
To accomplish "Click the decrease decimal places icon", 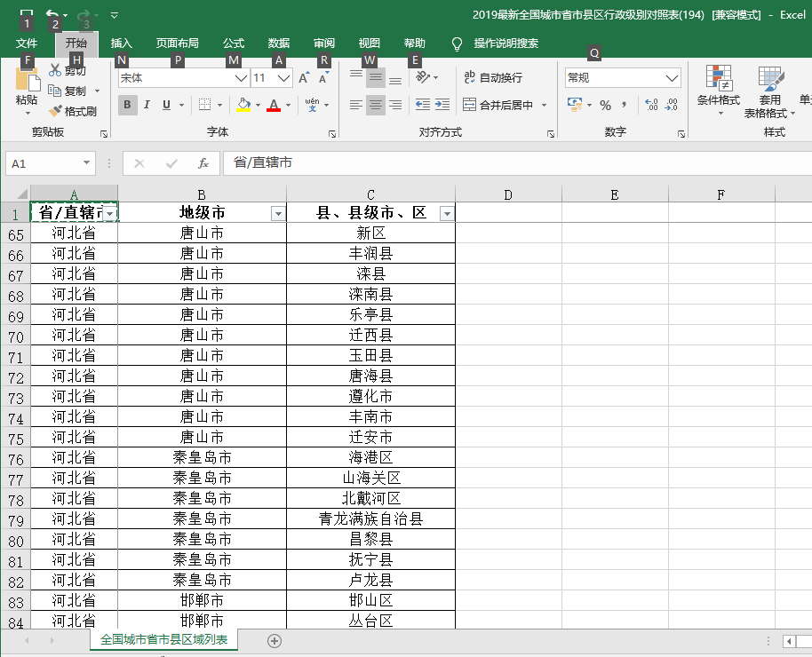I will [x=671, y=105].
